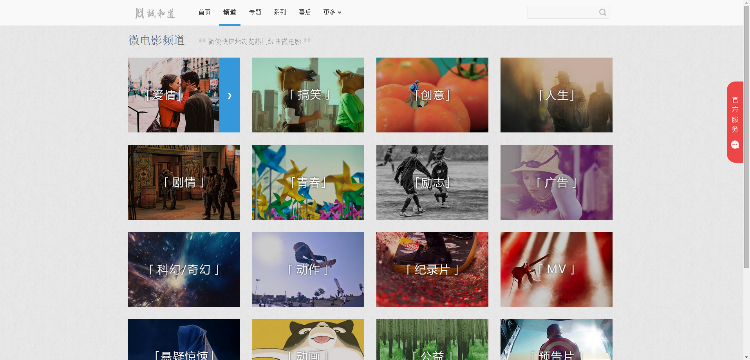Screen dimensions: 750x360
Task: Click the 微电影频道 page heading
Action: tap(156, 41)
